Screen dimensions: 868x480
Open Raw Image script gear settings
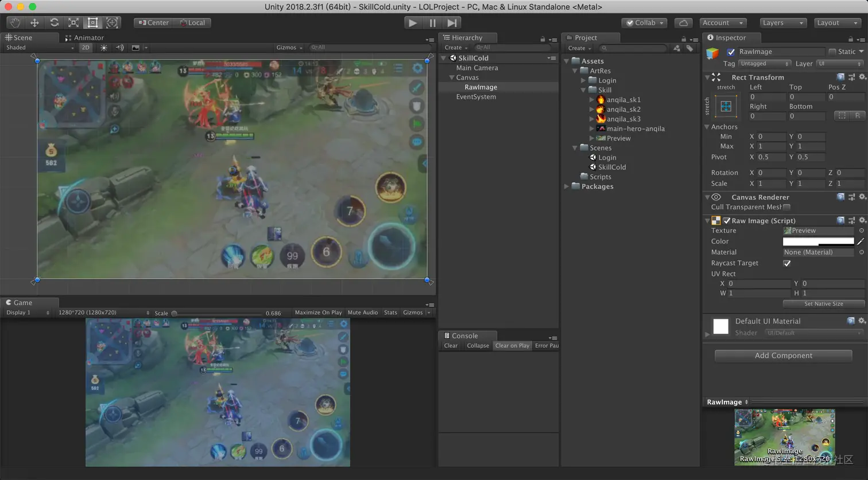pyautogui.click(x=862, y=220)
